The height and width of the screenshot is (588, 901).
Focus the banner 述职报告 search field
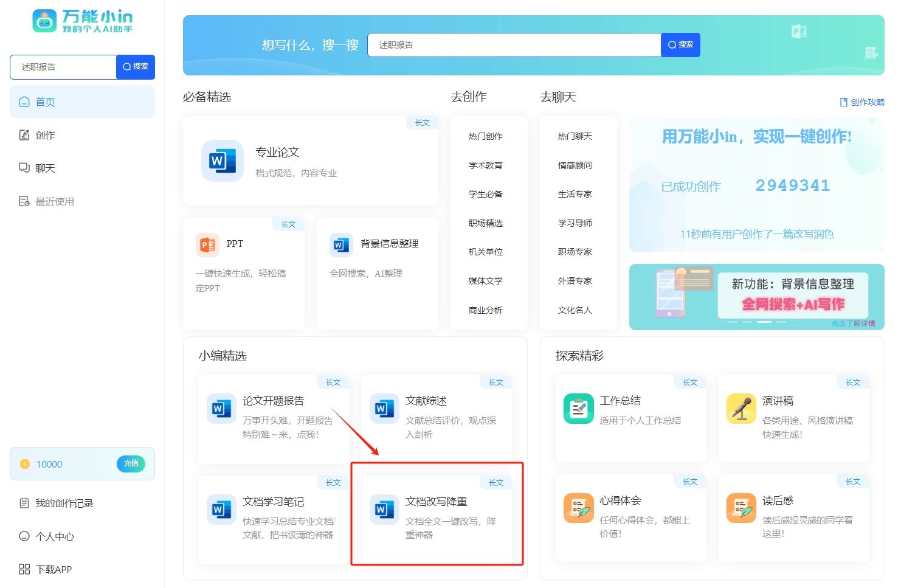tap(514, 45)
